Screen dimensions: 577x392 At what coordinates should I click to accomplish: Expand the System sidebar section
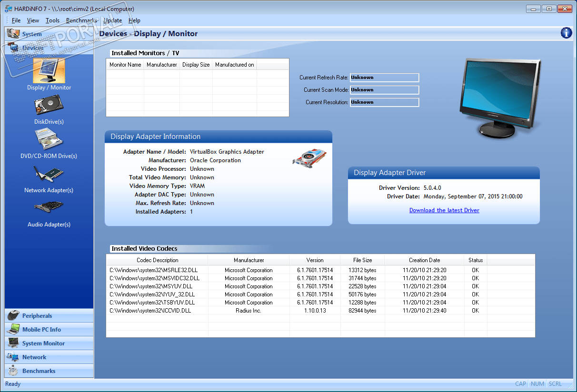tap(49, 34)
